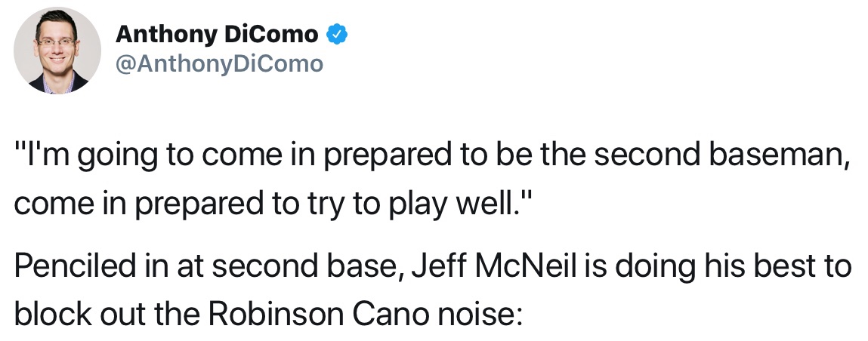868x341 pixels.
Task: Click the blue verified checkmark badge
Action: coord(337,34)
